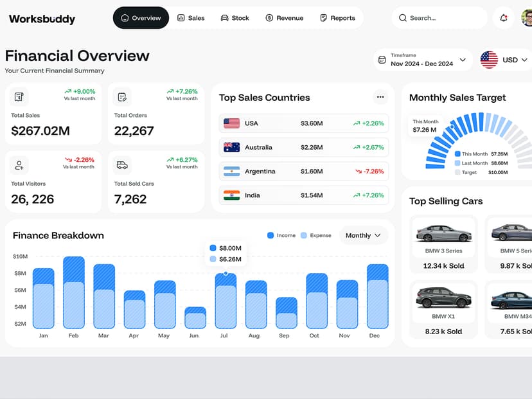Screen dimensions: 532x399
Task: Click the India flag icon
Action: coord(232,195)
